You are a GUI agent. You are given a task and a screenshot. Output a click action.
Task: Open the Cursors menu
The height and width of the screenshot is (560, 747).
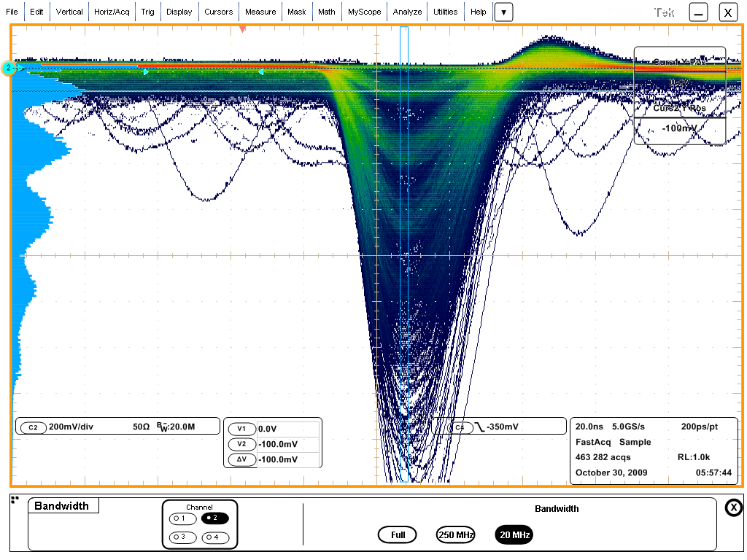218,12
